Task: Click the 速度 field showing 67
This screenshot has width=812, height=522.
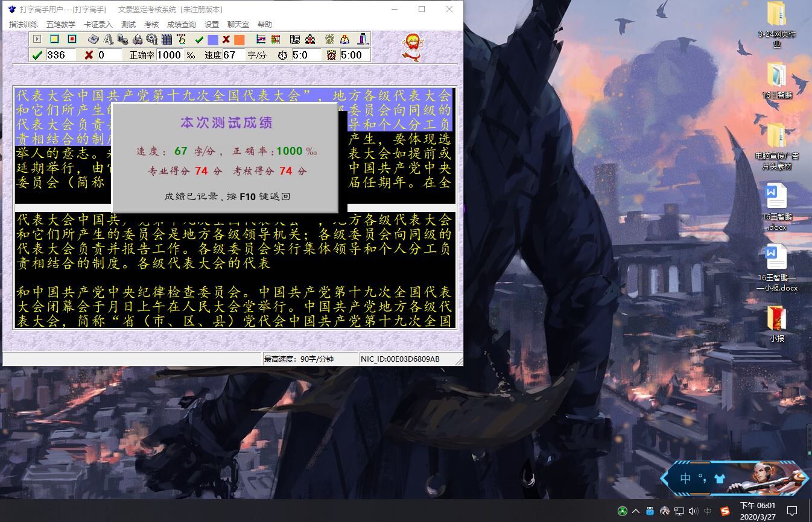Action: (233, 55)
